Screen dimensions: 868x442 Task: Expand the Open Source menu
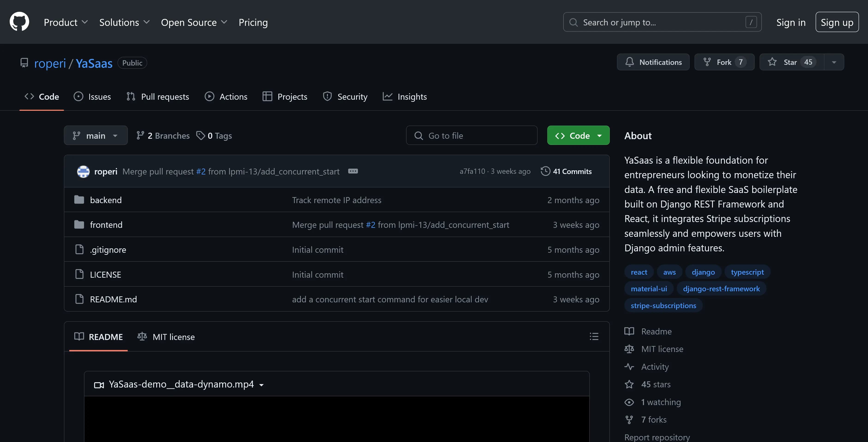[194, 22]
